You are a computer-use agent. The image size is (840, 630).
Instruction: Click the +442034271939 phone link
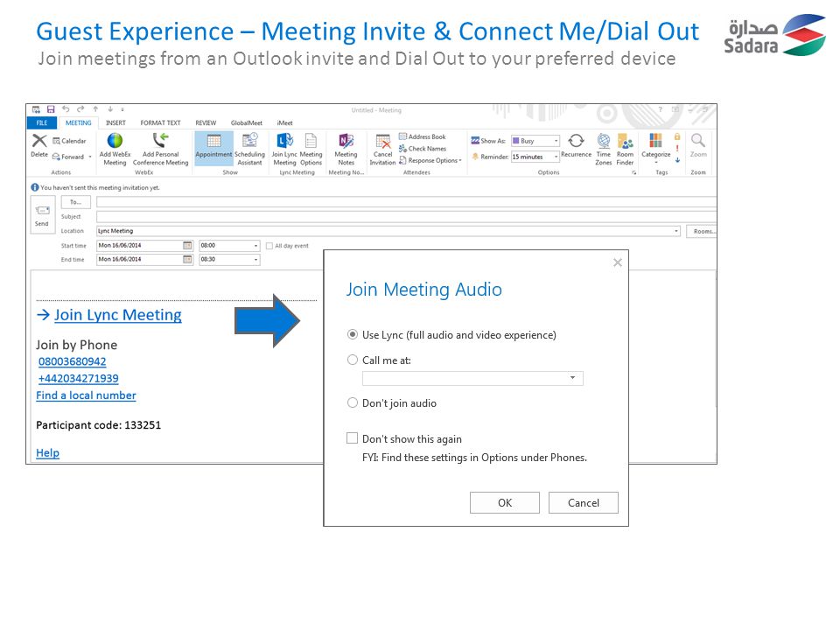pyautogui.click(x=78, y=378)
